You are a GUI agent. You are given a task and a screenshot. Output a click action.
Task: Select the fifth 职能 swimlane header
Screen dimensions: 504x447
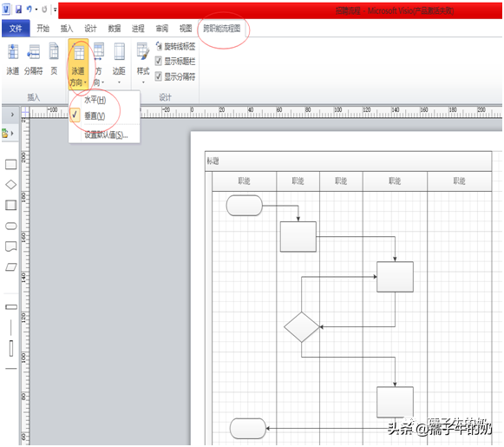point(460,181)
